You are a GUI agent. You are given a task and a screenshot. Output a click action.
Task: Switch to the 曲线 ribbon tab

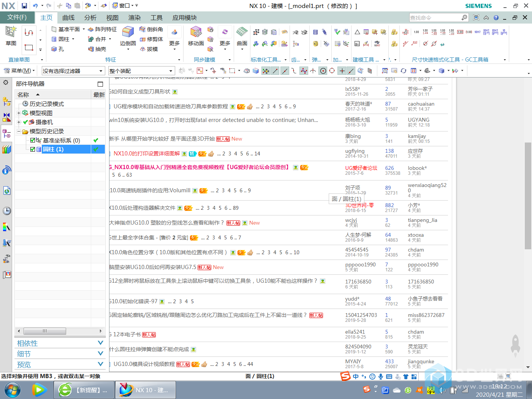69,18
